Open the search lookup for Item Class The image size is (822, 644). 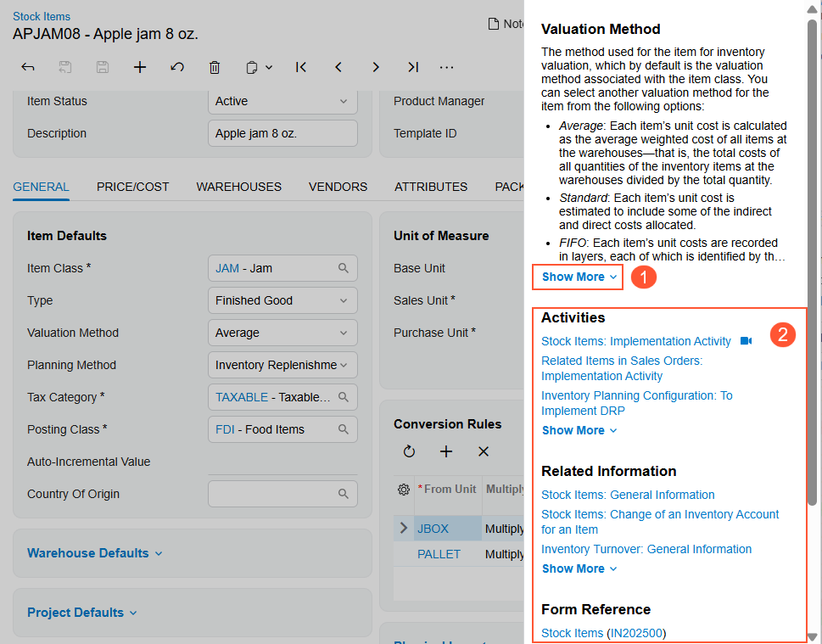[344, 268]
